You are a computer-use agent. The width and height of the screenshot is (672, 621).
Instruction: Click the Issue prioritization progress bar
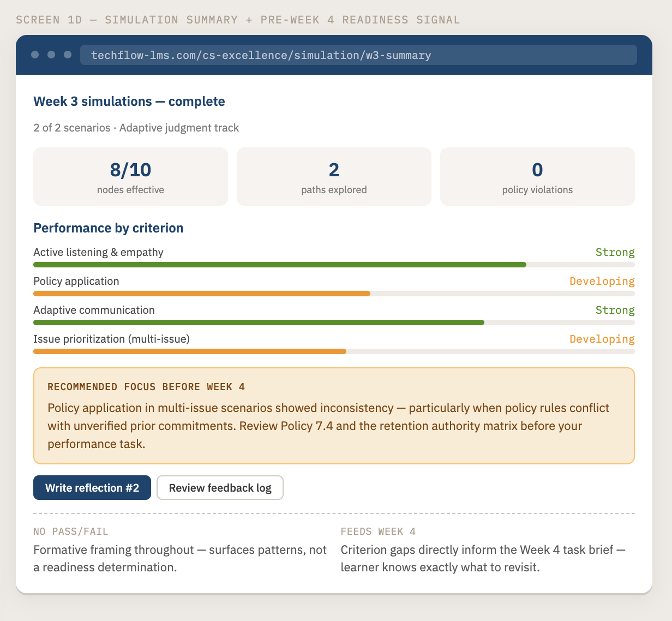334,351
